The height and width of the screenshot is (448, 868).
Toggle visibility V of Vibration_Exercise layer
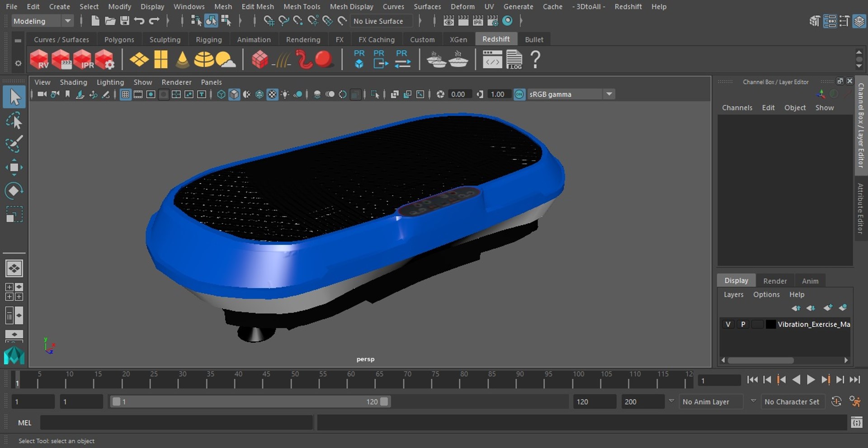click(x=728, y=324)
